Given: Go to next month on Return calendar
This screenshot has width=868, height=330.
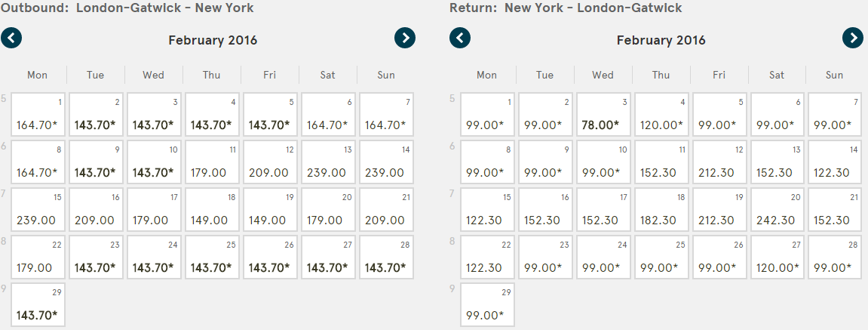Looking at the screenshot, I should pos(852,38).
